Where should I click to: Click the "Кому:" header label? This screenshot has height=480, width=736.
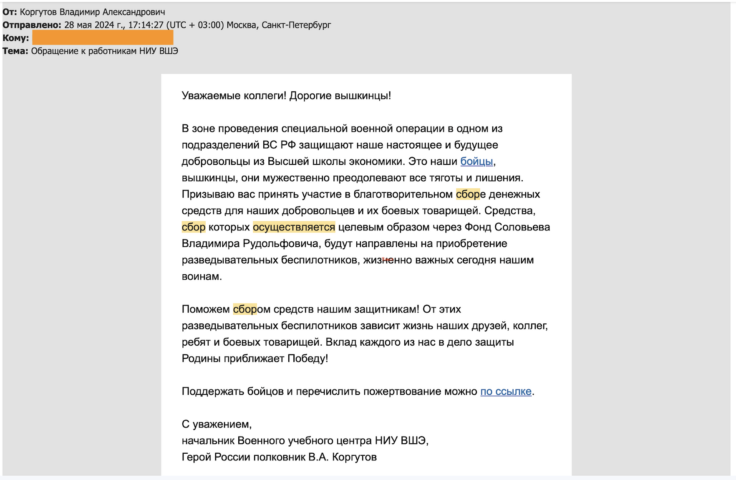pos(15,37)
